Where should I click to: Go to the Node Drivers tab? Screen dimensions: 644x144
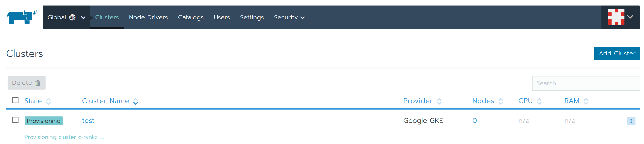148,17
